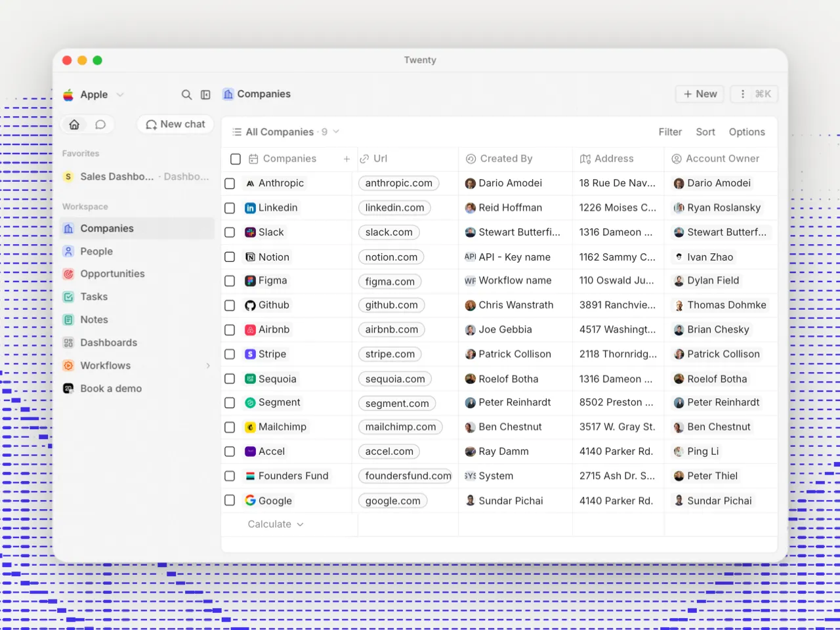The image size is (840, 630).
Task: Click the Airbnb logo icon
Action: 250,330
